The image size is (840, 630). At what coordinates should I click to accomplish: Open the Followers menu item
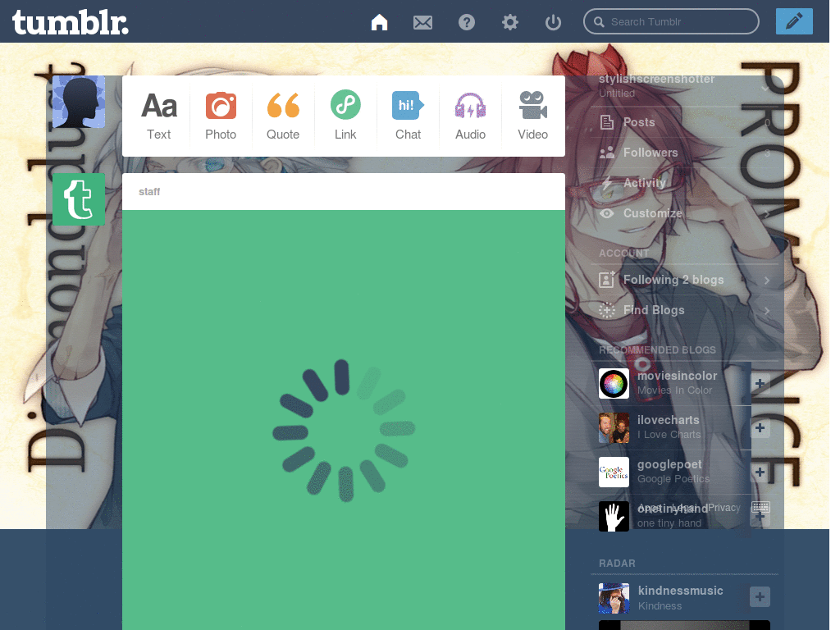[685, 153]
